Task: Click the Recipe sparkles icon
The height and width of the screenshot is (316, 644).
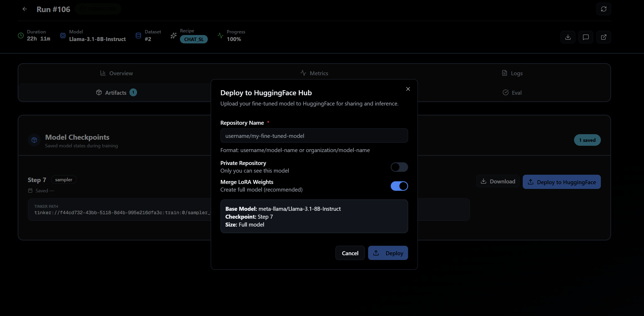Action: tap(173, 36)
